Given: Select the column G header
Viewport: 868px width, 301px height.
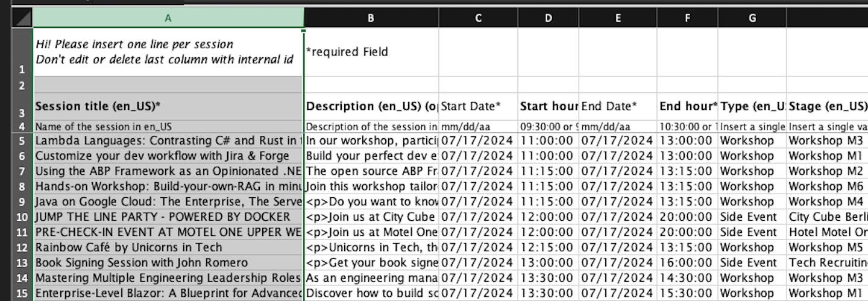Looking at the screenshot, I should 752,18.
